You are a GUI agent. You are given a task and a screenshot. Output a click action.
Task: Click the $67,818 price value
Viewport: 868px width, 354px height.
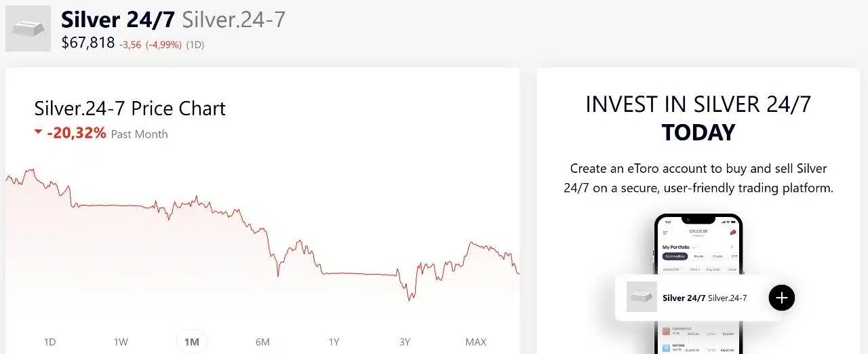pyautogui.click(x=88, y=43)
